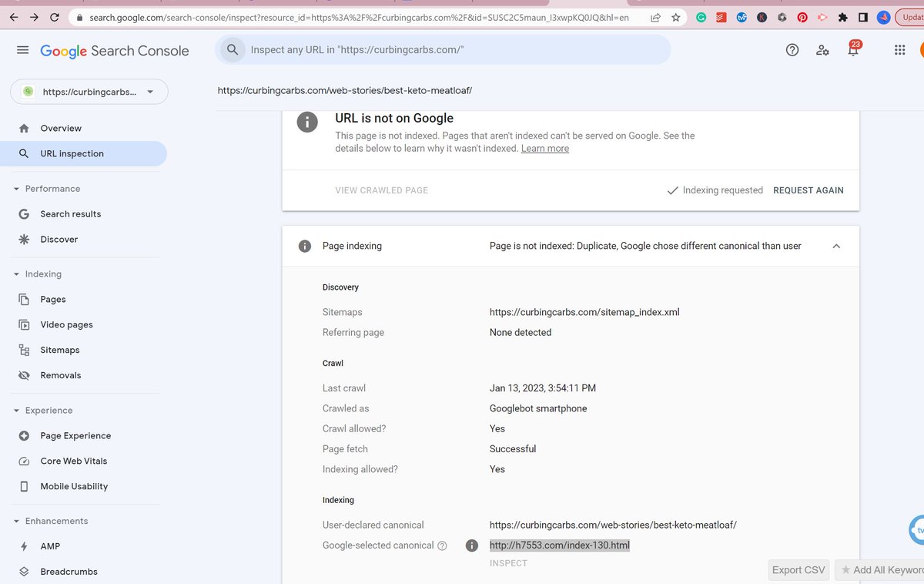This screenshot has width=924, height=584.
Task: Click Add All Keywords button
Action: pyautogui.click(x=880, y=570)
